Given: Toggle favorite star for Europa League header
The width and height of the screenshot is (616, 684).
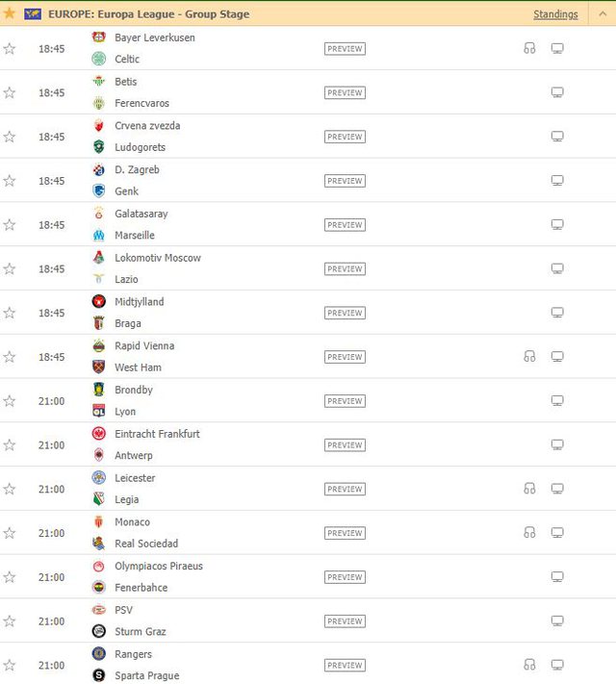Looking at the screenshot, I should coord(10,13).
